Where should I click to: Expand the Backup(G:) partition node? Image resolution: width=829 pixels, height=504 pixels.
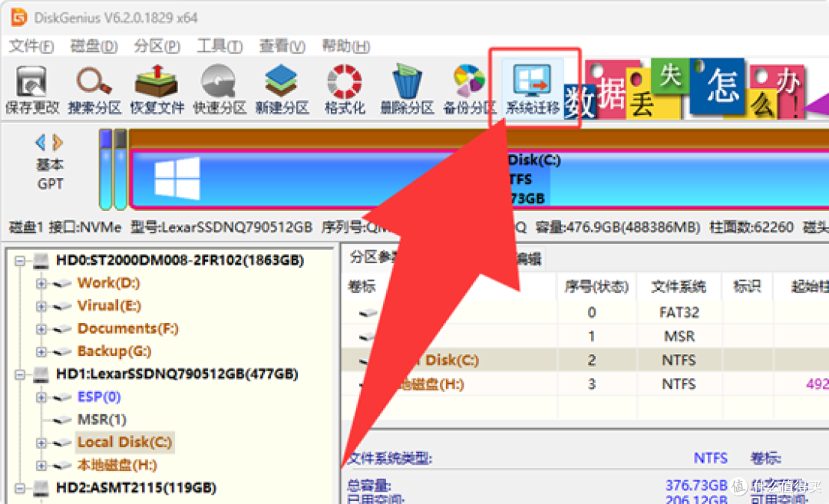pyautogui.click(x=41, y=352)
